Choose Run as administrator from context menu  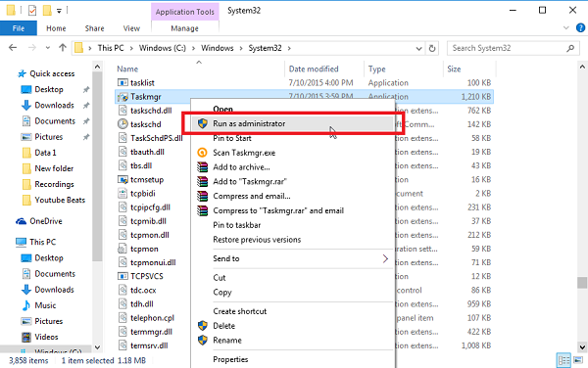click(292, 123)
